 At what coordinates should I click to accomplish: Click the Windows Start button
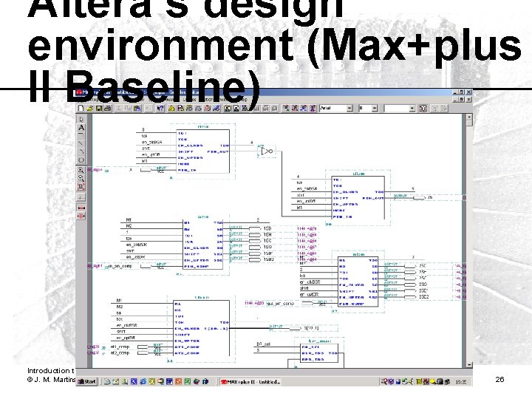(x=87, y=382)
